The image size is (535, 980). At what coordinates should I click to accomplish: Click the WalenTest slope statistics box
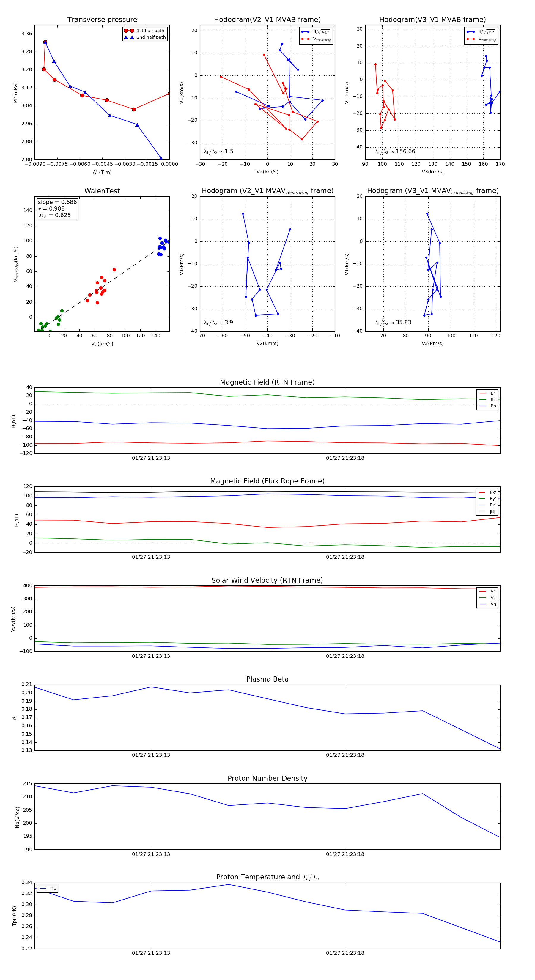tap(57, 209)
